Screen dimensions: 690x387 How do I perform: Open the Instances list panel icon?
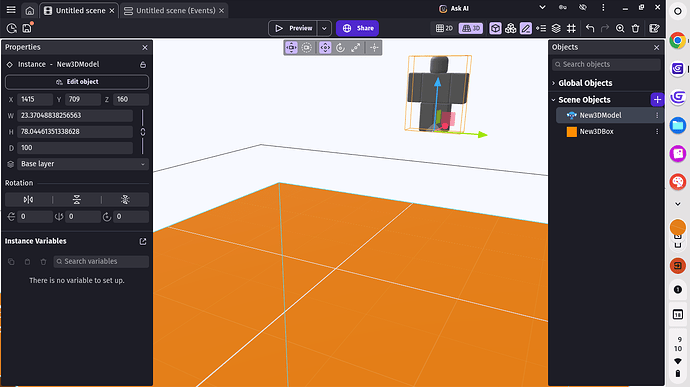[x=541, y=28]
